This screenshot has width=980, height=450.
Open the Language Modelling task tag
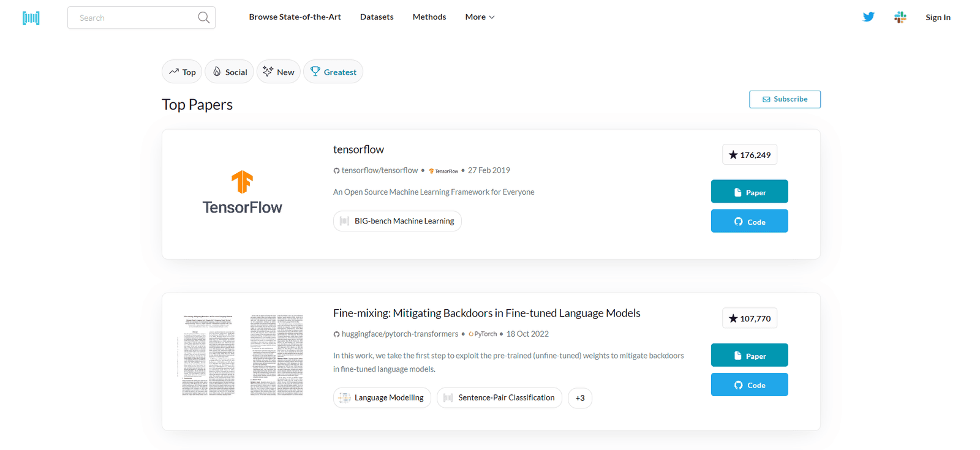tap(382, 398)
